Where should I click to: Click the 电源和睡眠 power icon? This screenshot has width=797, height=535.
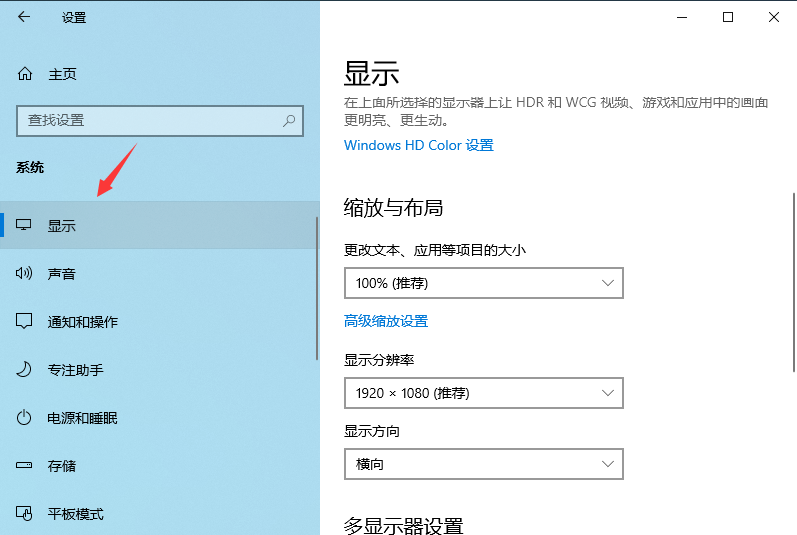tap(25, 418)
